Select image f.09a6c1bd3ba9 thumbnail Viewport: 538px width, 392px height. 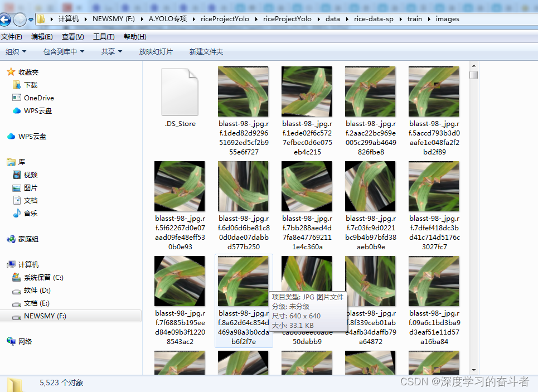point(434,281)
